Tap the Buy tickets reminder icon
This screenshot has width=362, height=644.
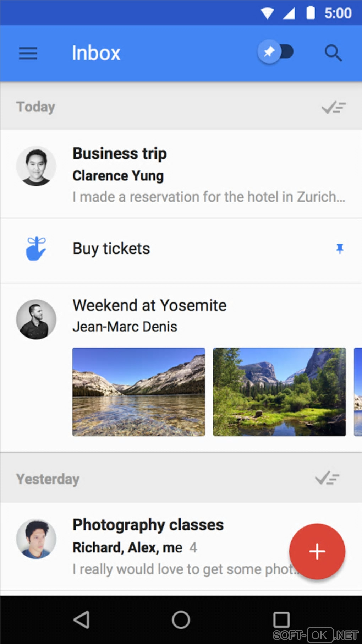36,249
